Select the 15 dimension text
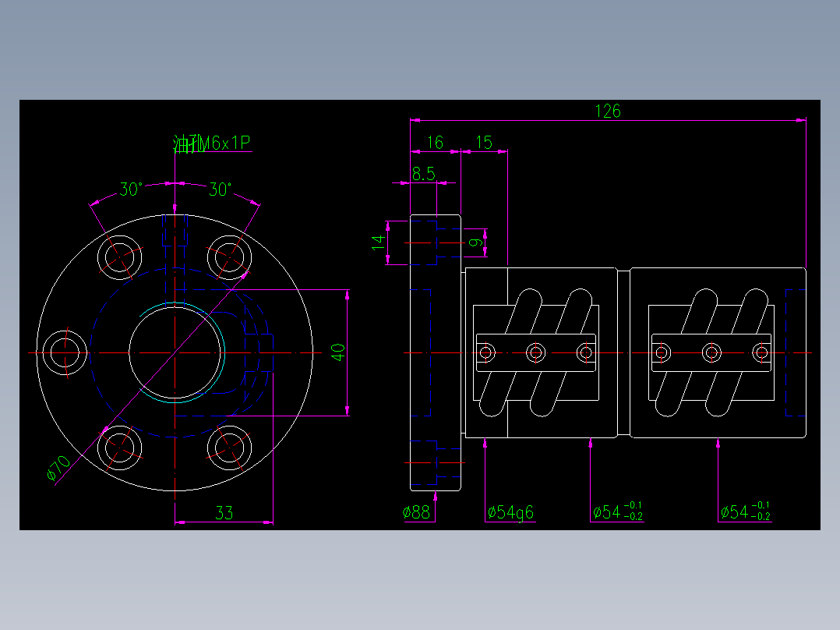This screenshot has width=840, height=630. click(484, 143)
